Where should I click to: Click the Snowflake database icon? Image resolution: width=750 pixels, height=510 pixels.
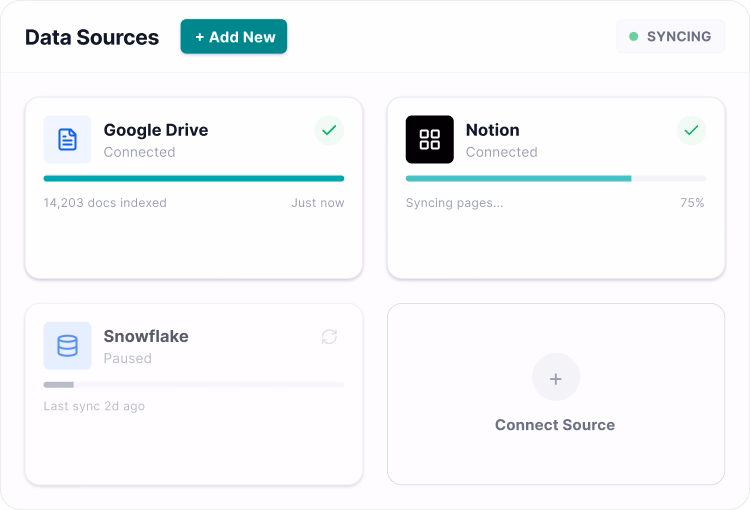click(x=67, y=346)
